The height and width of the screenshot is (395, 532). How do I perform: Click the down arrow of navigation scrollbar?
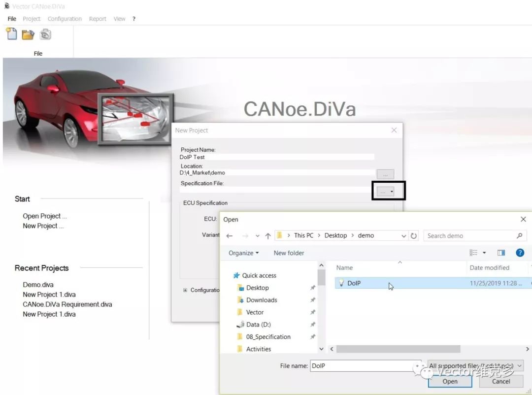[x=321, y=349]
